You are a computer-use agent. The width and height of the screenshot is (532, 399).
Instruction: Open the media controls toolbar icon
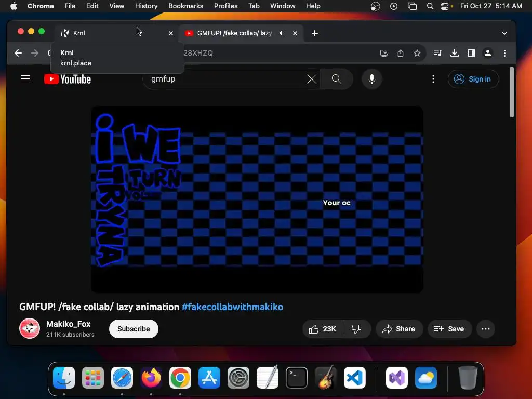[x=437, y=54]
